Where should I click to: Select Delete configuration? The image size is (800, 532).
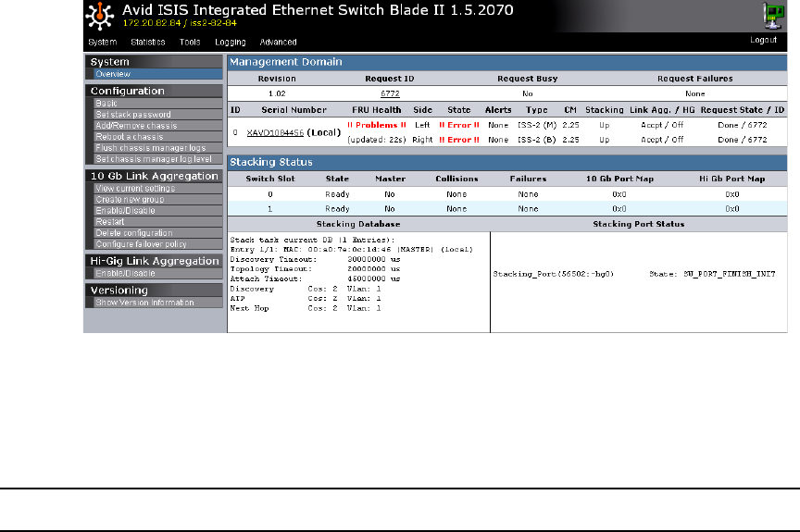point(158,233)
